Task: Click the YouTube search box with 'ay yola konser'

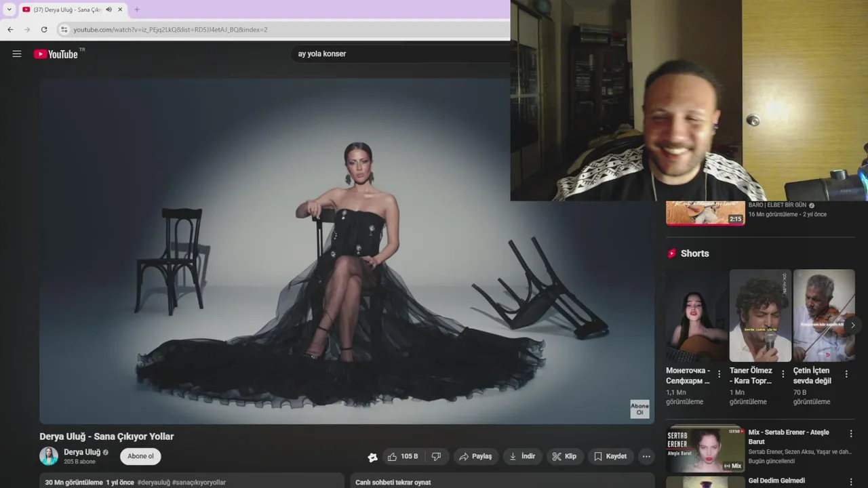Action: pos(400,54)
